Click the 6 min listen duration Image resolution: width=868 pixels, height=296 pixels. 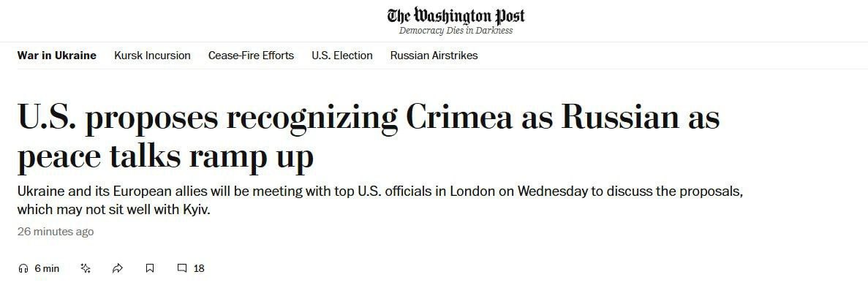[x=47, y=268]
